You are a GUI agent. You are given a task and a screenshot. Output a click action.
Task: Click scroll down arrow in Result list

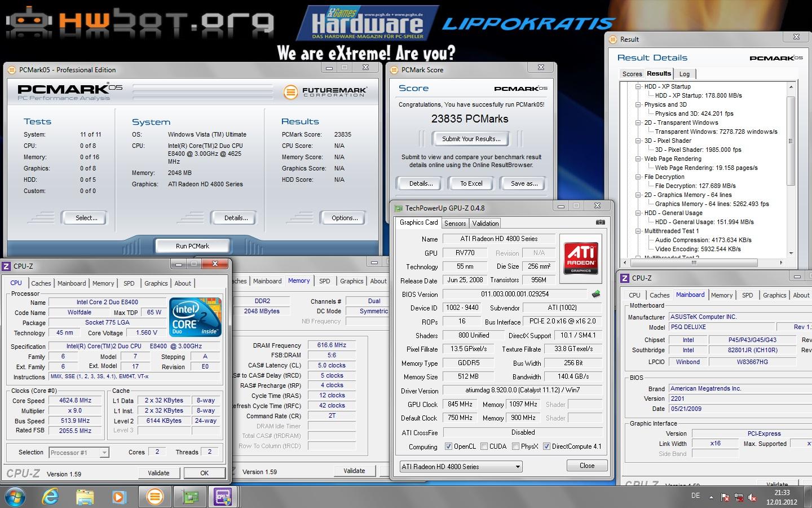pyautogui.click(x=791, y=253)
